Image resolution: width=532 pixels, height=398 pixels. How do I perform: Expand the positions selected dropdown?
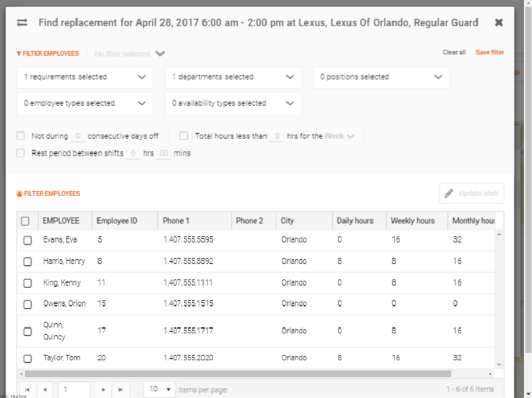[x=381, y=77]
